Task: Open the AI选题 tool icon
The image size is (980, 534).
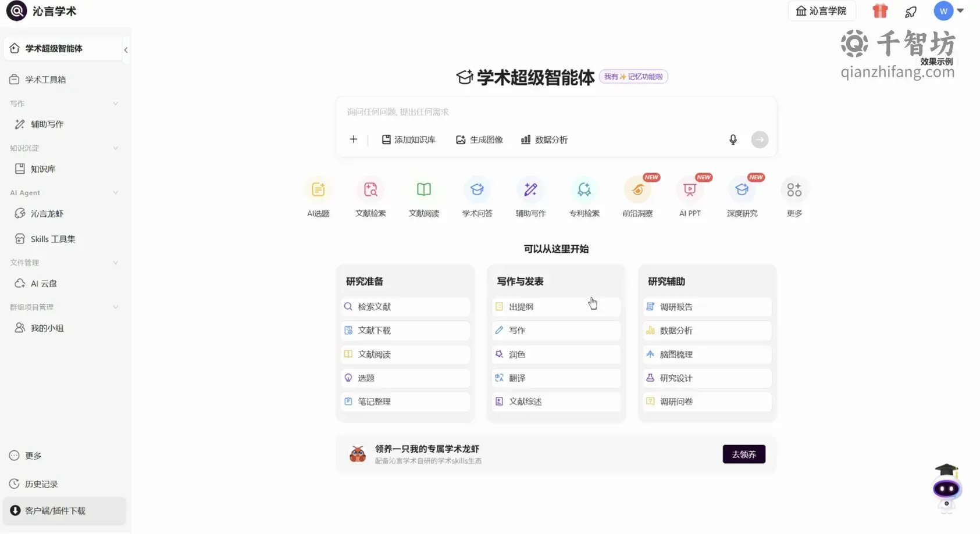Action: point(318,190)
